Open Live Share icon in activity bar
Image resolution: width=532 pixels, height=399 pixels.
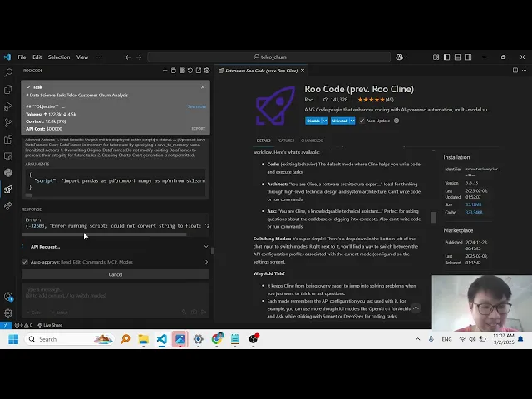8,205
